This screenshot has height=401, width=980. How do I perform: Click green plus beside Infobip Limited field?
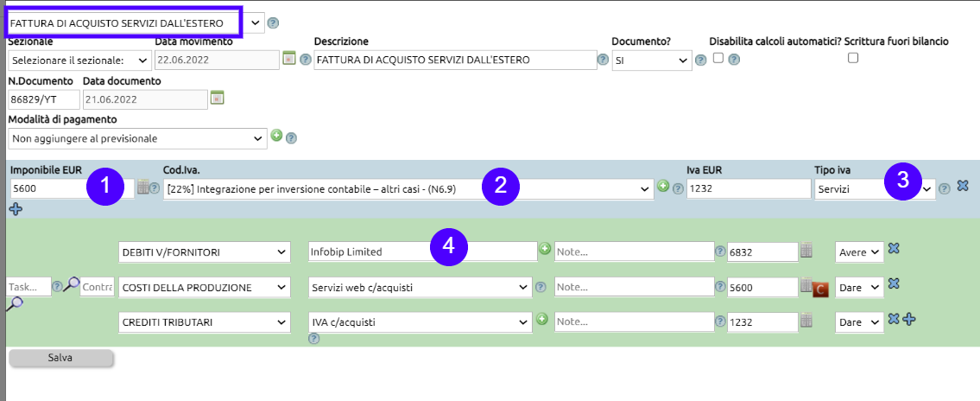(545, 249)
